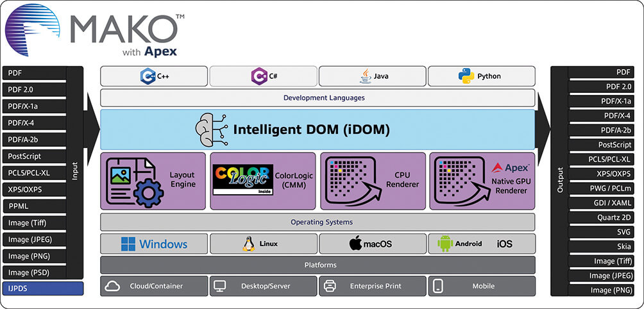Select Image (PNG) in the Output list

click(x=601, y=290)
